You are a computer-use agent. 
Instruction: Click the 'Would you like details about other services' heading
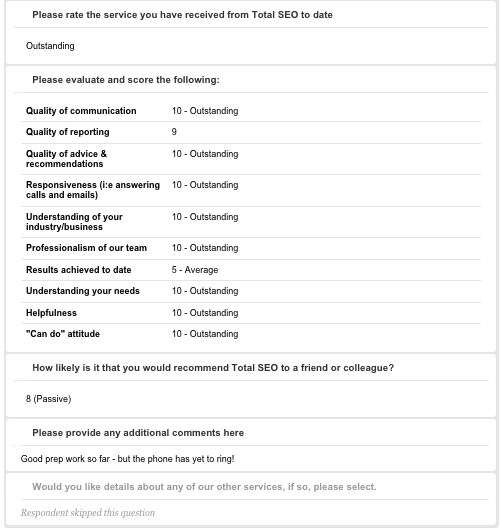pyautogui.click(x=204, y=487)
